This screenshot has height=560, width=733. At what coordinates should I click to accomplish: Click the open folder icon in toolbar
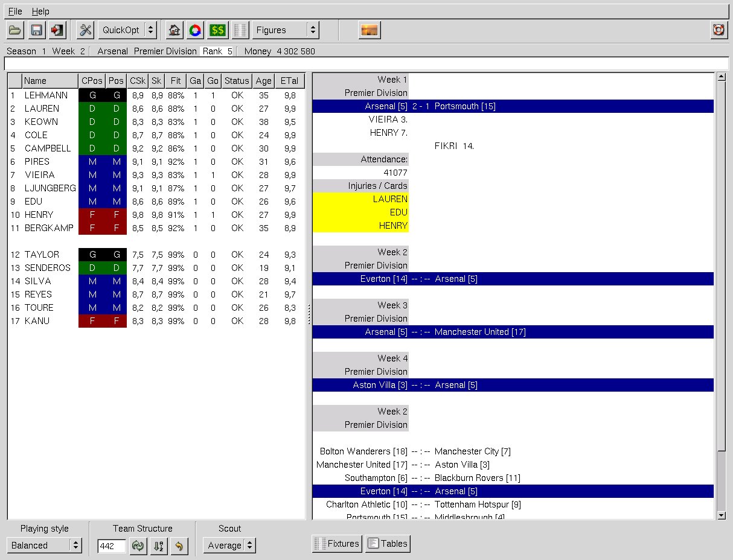click(15, 30)
